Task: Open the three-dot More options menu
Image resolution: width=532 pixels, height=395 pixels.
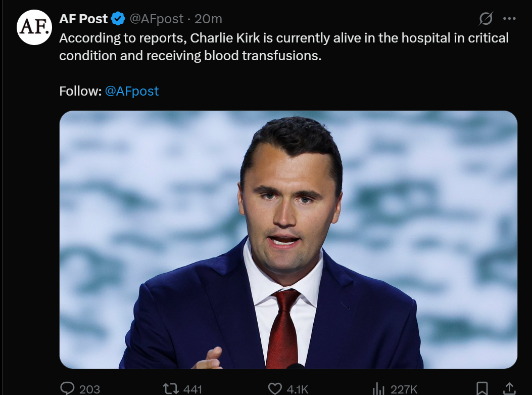Action: [509, 19]
